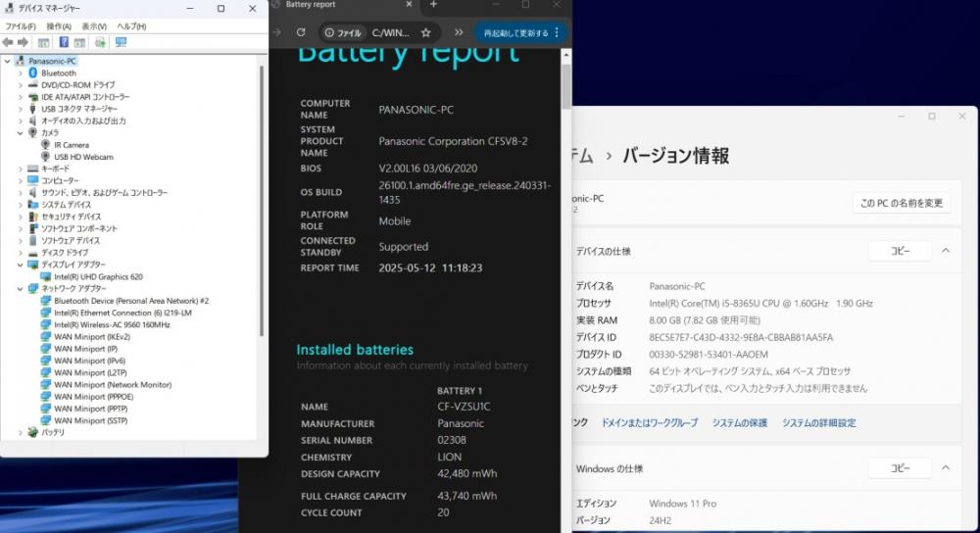980x533 pixels.
Task: Reload the Battery report page
Action: tap(301, 32)
